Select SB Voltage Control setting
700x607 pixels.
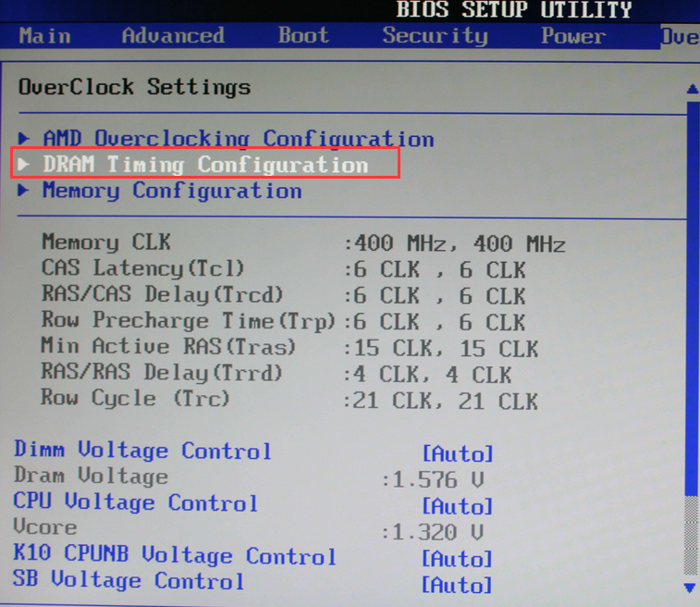click(x=129, y=580)
